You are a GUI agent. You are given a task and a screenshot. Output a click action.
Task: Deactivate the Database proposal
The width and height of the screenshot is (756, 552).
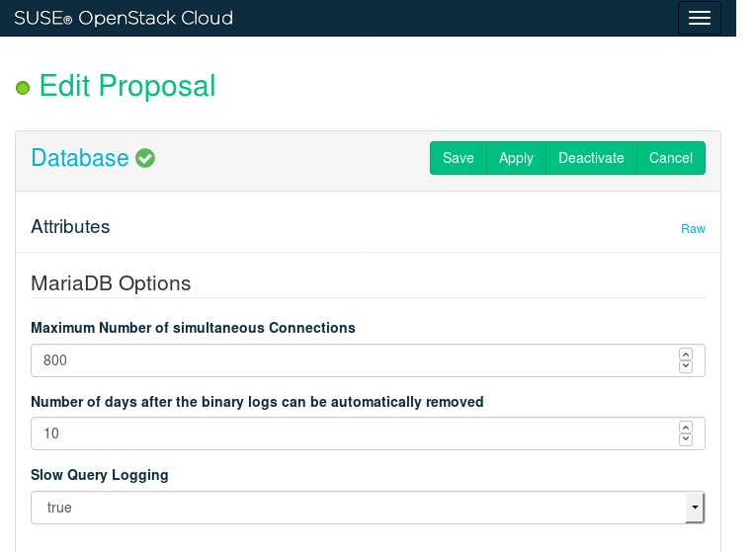click(591, 158)
